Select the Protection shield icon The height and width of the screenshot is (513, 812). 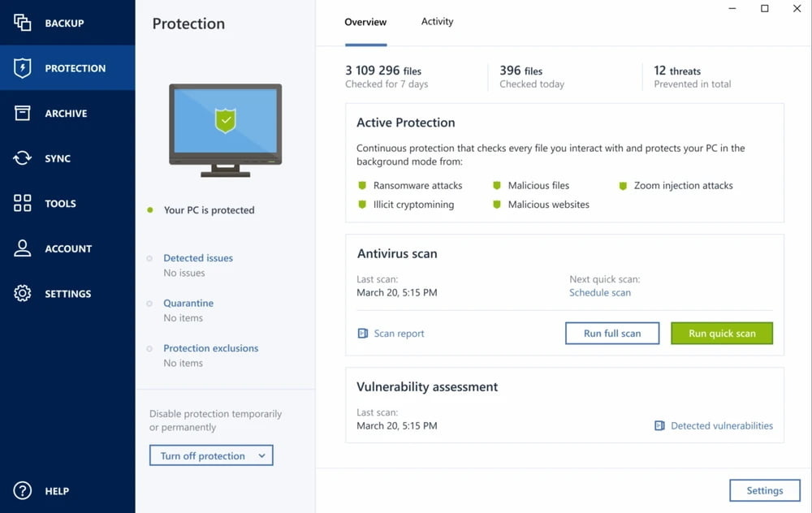tap(23, 67)
